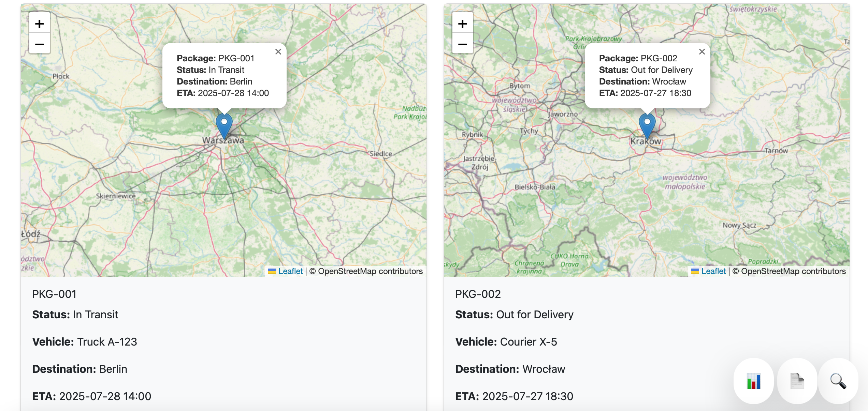Close the PKG-001 map popup
Screen dimensions: 868x411
pyautogui.click(x=278, y=52)
